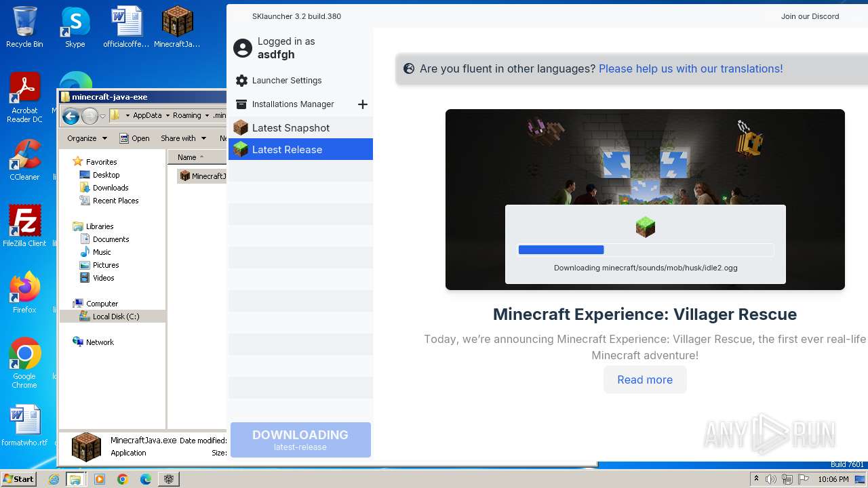Click 'Please help us with our translations!' link

tap(690, 68)
